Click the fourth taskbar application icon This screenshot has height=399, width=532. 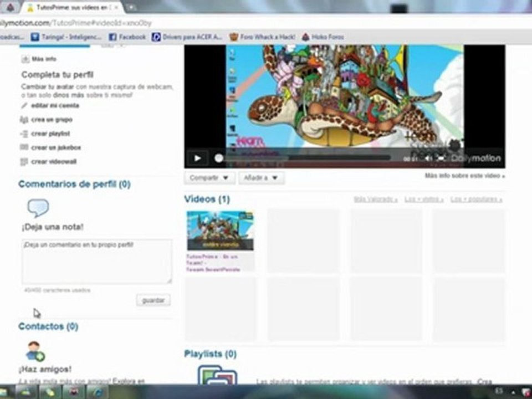74,392
